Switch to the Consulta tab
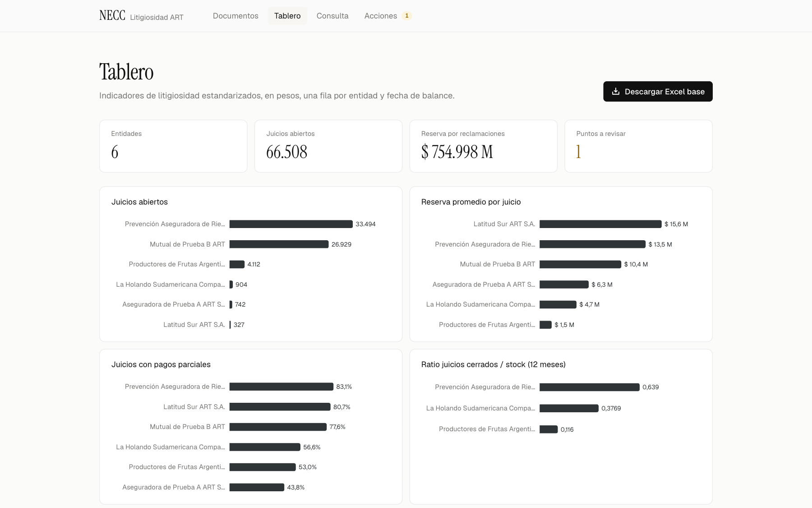The image size is (812, 508). click(332, 16)
